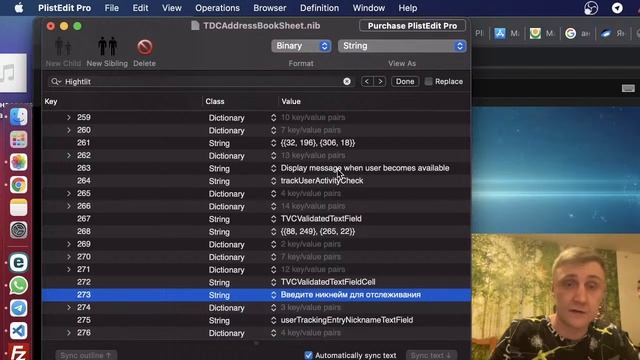Open the Edge browser in the Dock
Viewport: 640px width, 360px height.
point(18,262)
